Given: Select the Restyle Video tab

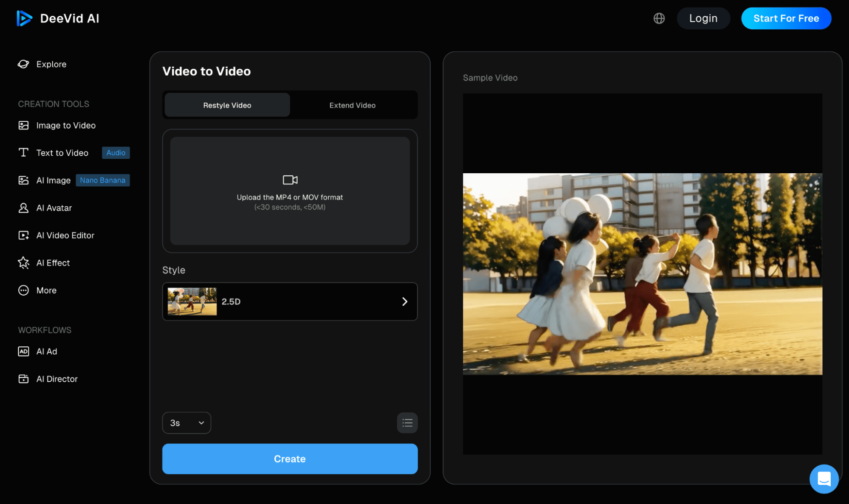Looking at the screenshot, I should 227,105.
